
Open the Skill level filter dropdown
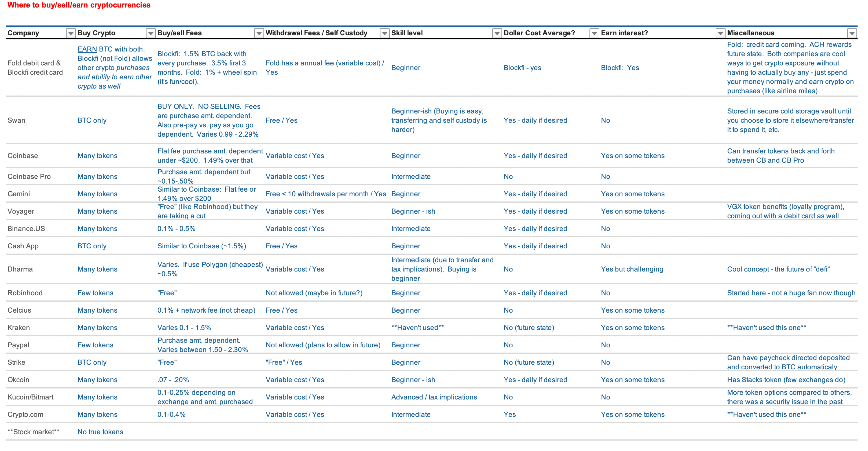[x=497, y=33]
